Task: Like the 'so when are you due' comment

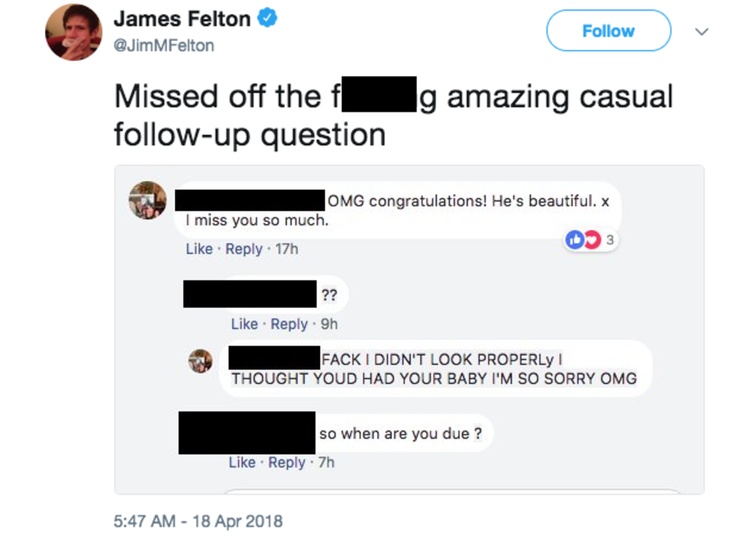Action: [x=242, y=462]
